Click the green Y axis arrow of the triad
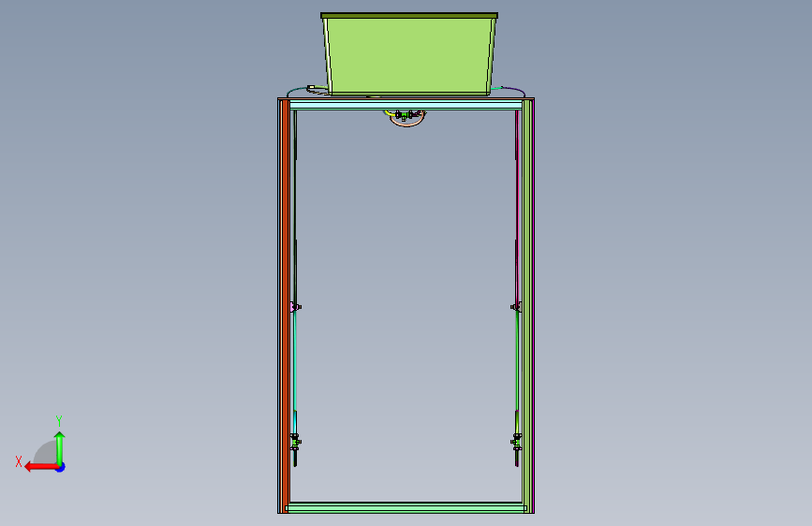The image size is (812, 526). click(x=60, y=448)
